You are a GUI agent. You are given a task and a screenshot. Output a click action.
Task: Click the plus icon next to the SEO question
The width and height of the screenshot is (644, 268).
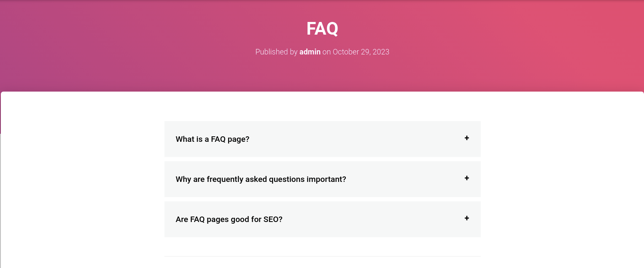466,218
